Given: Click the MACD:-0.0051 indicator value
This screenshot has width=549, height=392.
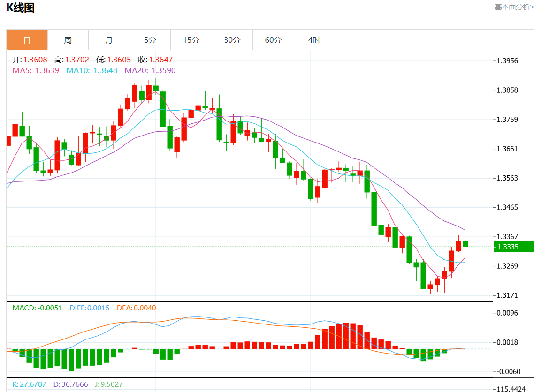Looking at the screenshot, I should point(37,308).
